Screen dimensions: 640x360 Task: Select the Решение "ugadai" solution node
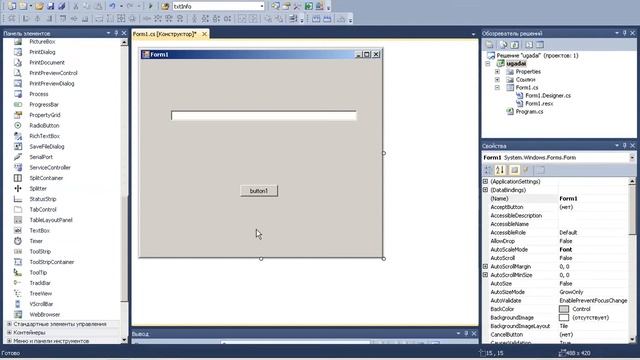pyautogui.click(x=537, y=56)
